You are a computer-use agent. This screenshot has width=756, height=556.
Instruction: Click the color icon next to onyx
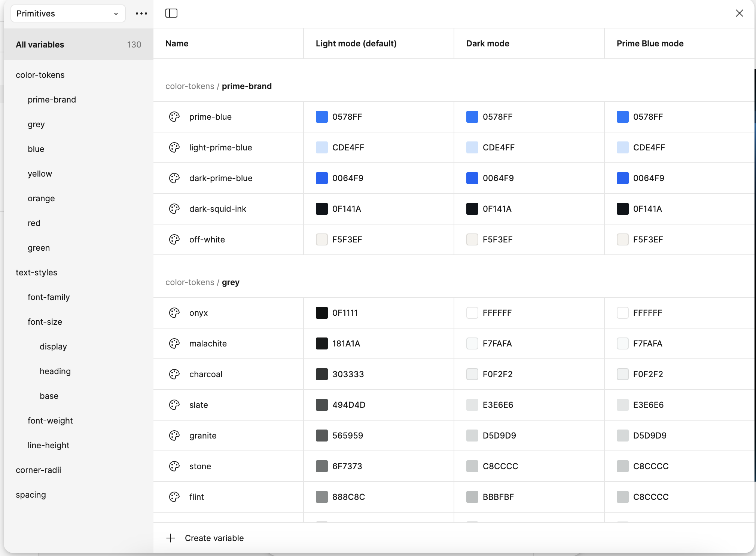[x=174, y=313]
